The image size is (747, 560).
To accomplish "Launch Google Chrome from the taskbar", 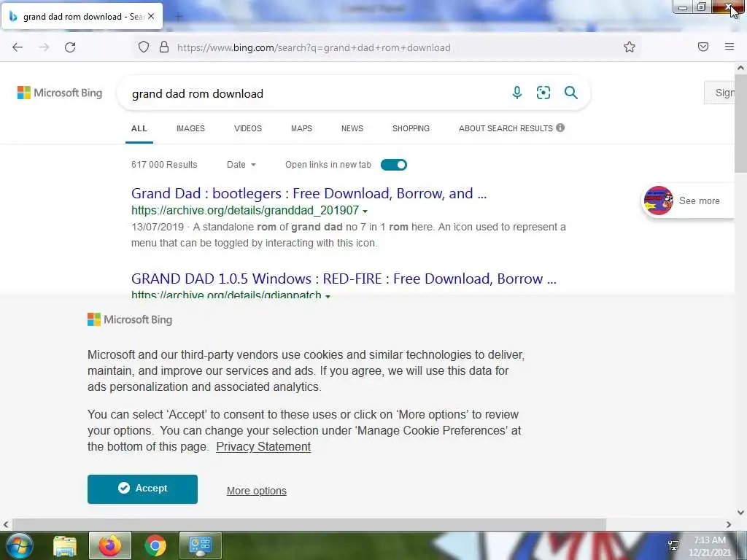I will [x=155, y=545].
